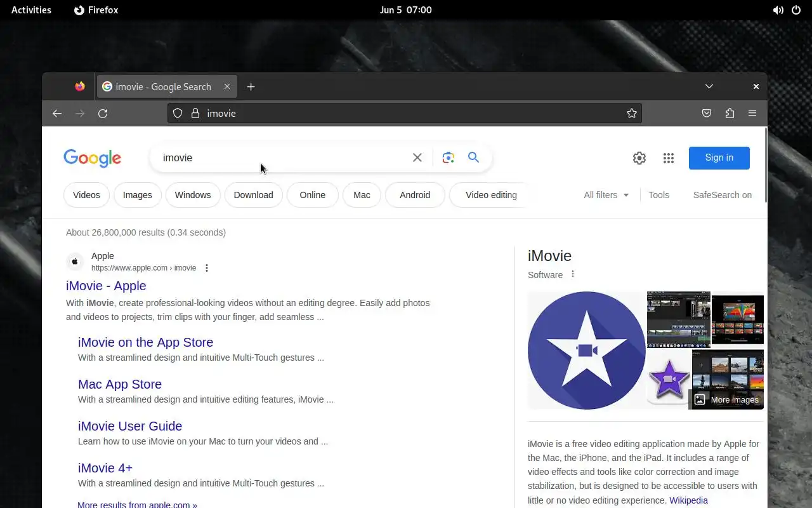Open SafeSearch on setting

click(x=722, y=195)
